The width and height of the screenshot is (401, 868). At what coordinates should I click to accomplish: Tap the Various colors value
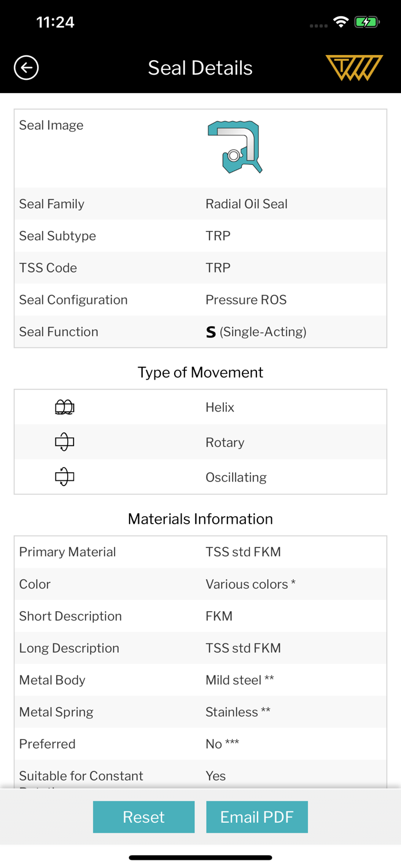click(251, 584)
